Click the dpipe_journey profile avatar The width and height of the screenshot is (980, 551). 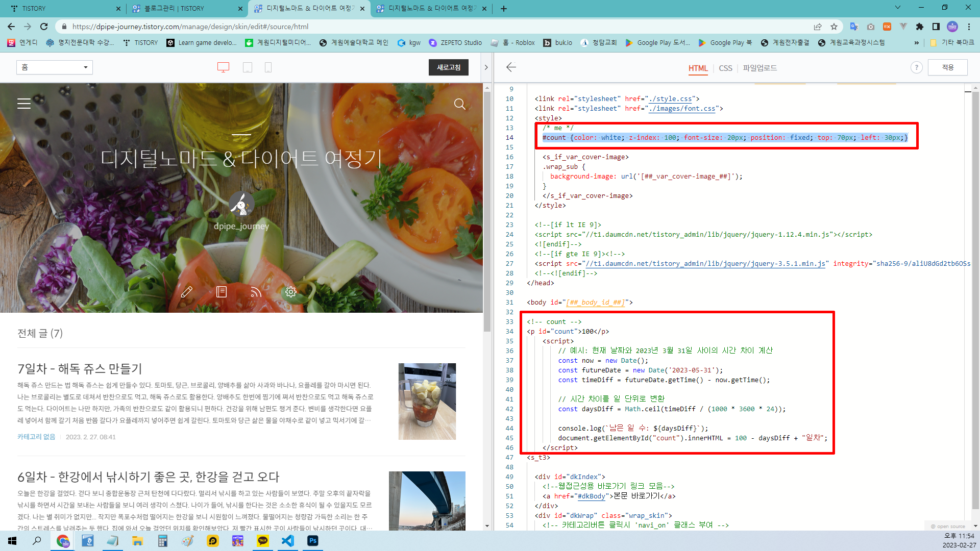[241, 204]
